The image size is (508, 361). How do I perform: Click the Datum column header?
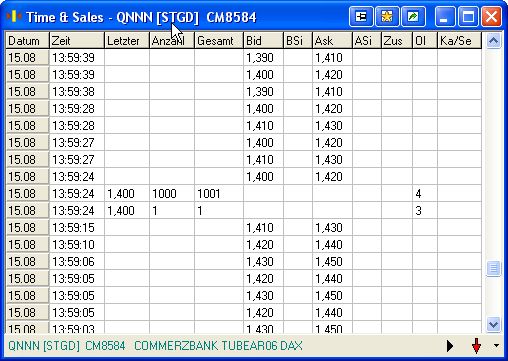[x=27, y=41]
